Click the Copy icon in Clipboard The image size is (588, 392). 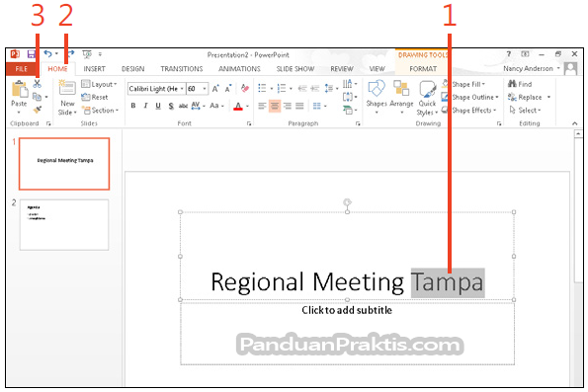(x=37, y=97)
